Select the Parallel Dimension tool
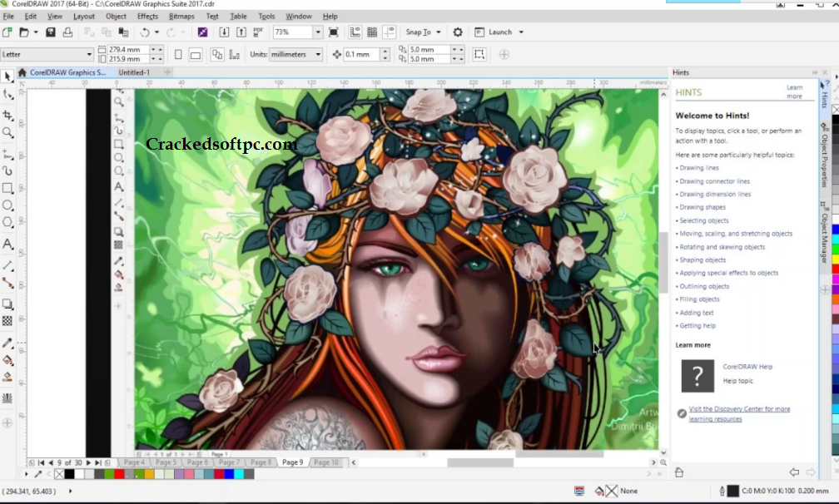Viewport: 839px width, 504px height. coord(7,265)
